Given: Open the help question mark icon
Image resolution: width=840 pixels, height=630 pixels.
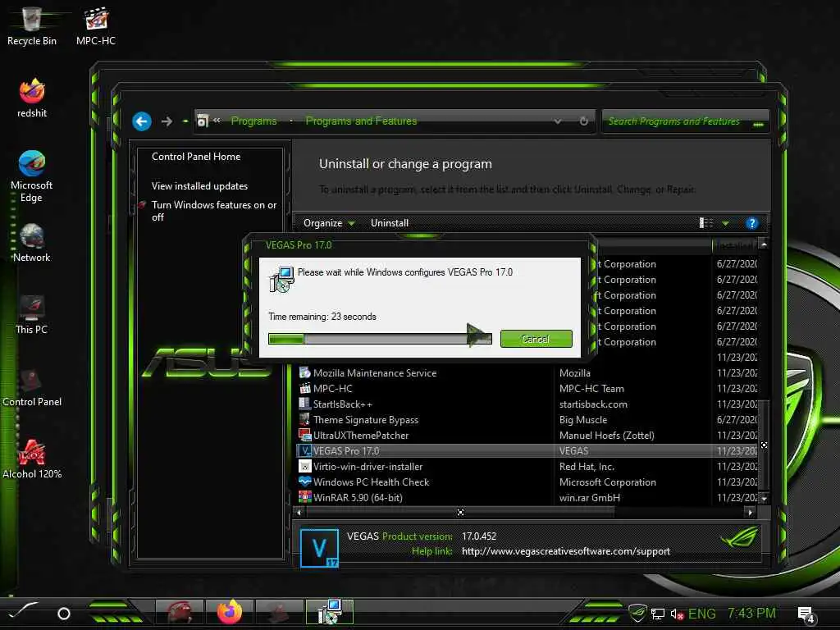Looking at the screenshot, I should coord(752,223).
